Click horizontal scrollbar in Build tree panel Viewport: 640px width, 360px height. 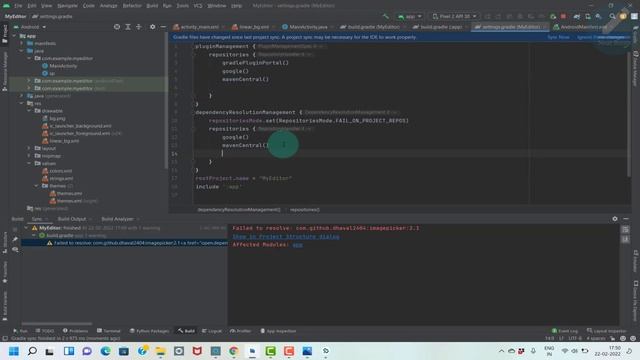[x=57, y=324]
